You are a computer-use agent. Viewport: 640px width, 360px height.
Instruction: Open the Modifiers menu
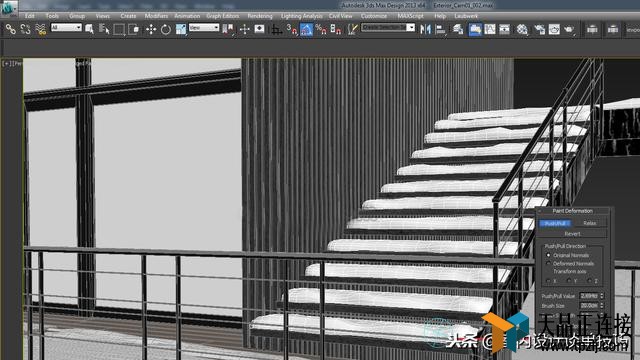(x=156, y=16)
